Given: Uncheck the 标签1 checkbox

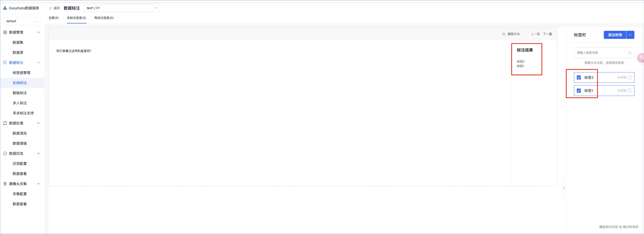Looking at the screenshot, I should (579, 91).
